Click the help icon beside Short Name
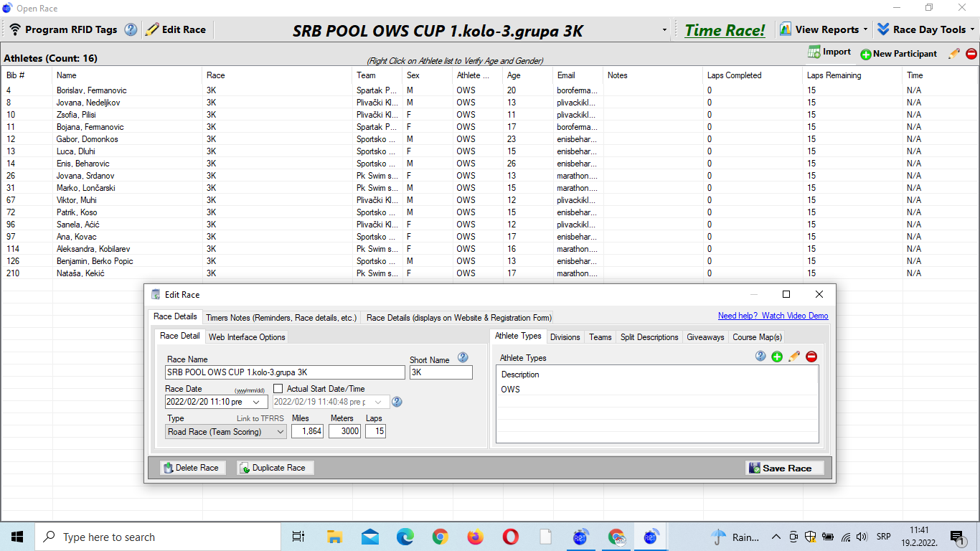 [463, 357]
